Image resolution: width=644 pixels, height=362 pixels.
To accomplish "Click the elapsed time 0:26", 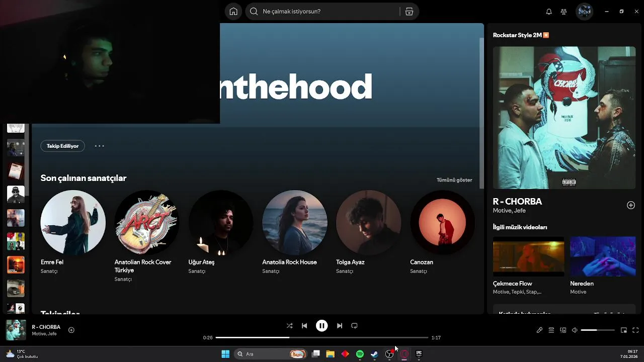I will tap(208, 338).
